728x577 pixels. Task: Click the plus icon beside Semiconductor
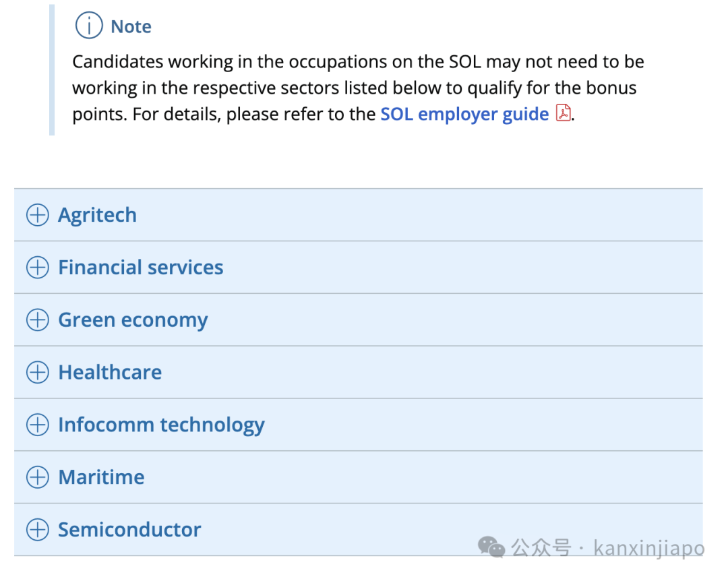[x=38, y=530]
